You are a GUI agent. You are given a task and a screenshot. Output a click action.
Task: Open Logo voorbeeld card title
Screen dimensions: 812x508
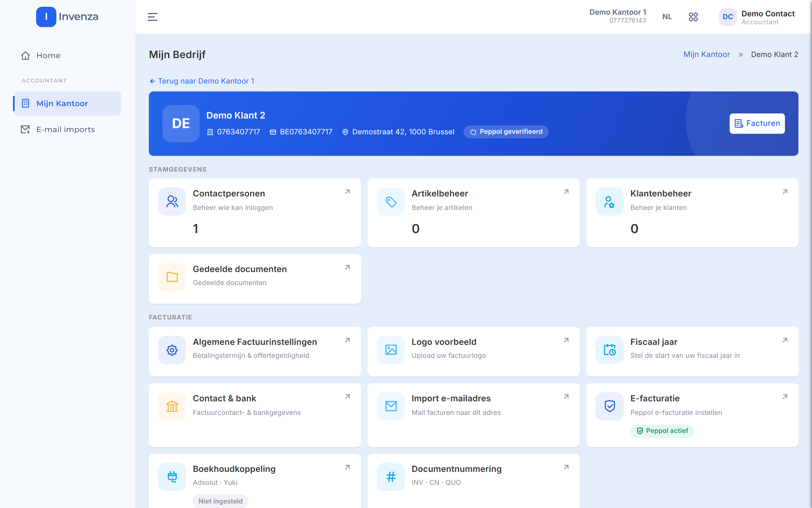(443, 342)
